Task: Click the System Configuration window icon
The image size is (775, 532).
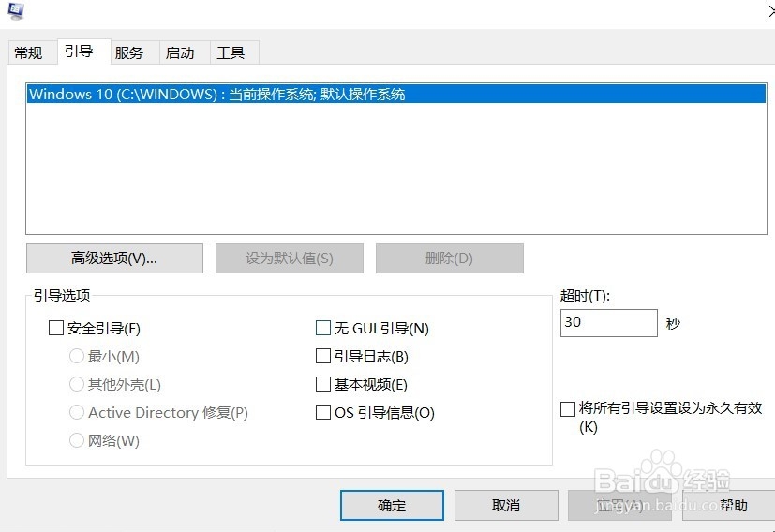Action: click(15, 10)
